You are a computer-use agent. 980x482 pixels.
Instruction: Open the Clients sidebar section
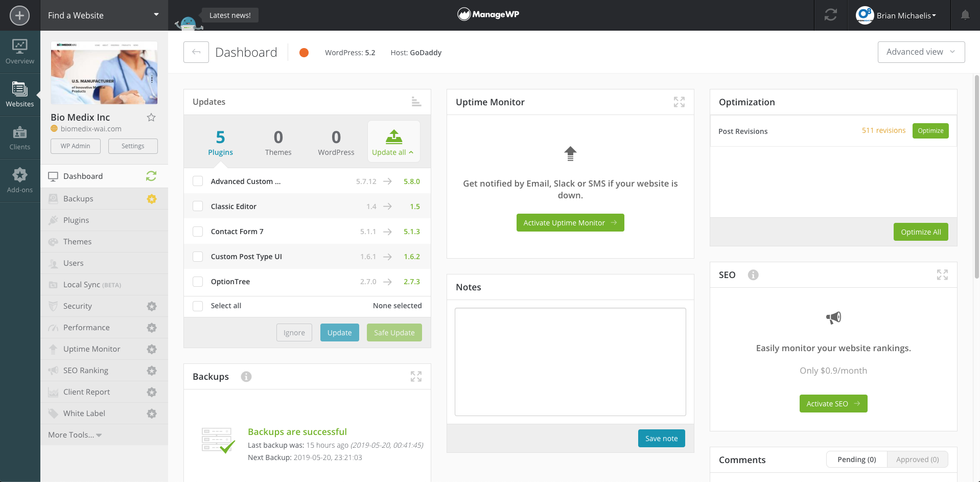point(20,138)
